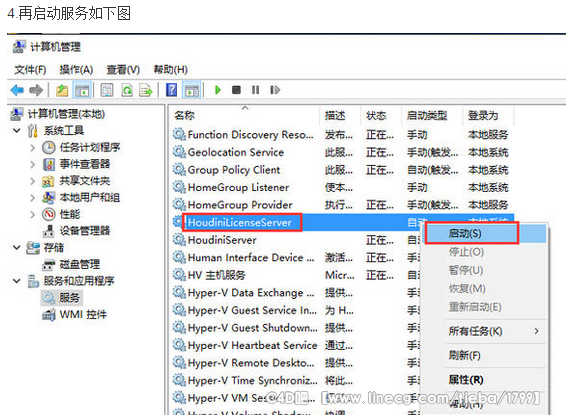
Task: Open the 操作(A) menu
Action: 76,69
